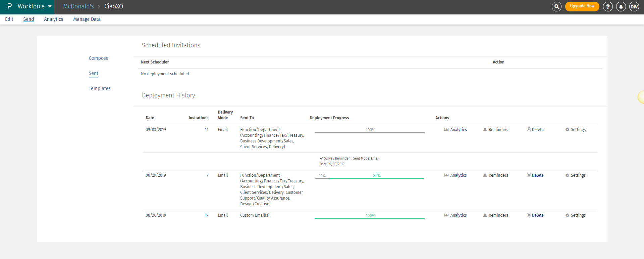Open the notifications bell icon

(621, 6)
